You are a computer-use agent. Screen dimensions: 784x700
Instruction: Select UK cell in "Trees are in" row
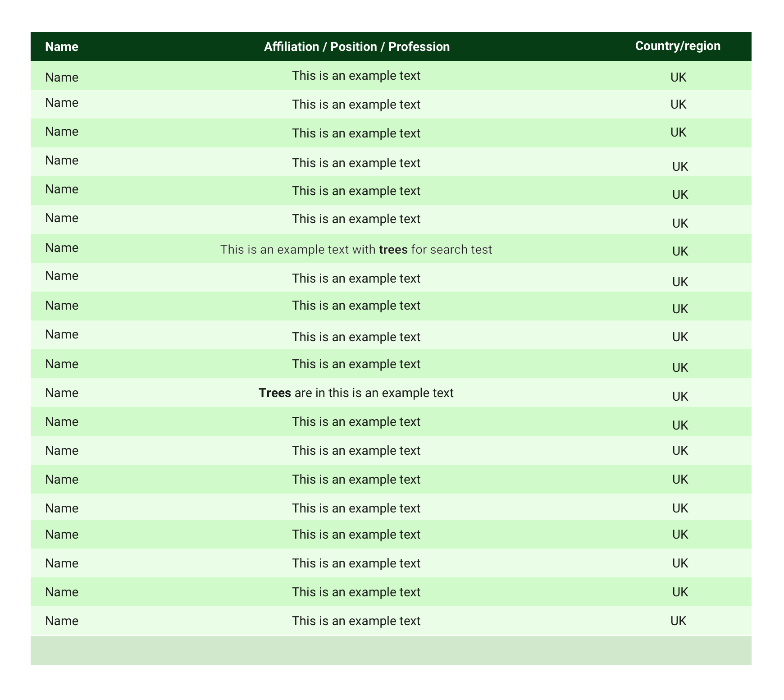[x=680, y=397]
